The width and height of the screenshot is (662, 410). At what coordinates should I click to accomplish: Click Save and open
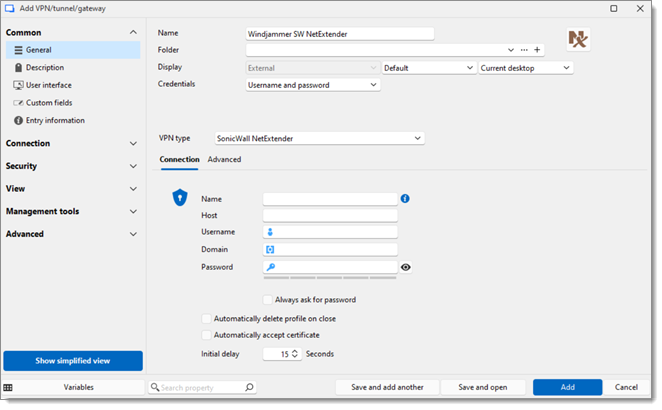[x=483, y=387]
